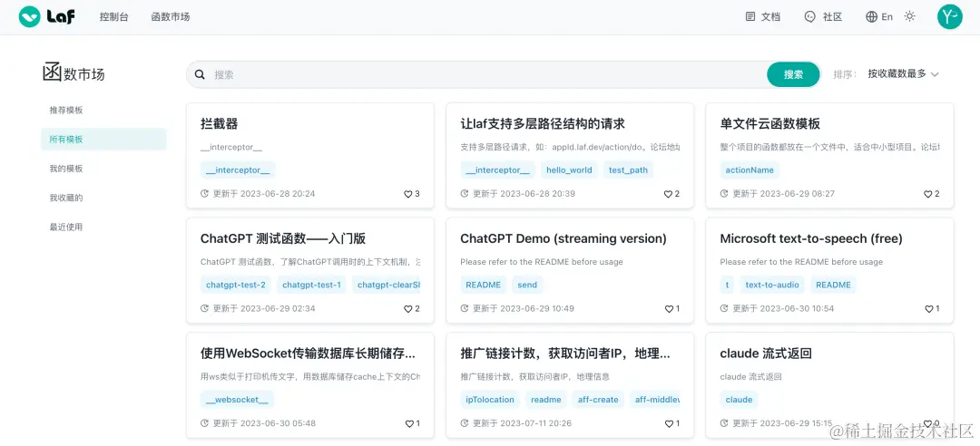Click the Laf logo icon
The height and width of the screenshot is (446, 980).
29,17
